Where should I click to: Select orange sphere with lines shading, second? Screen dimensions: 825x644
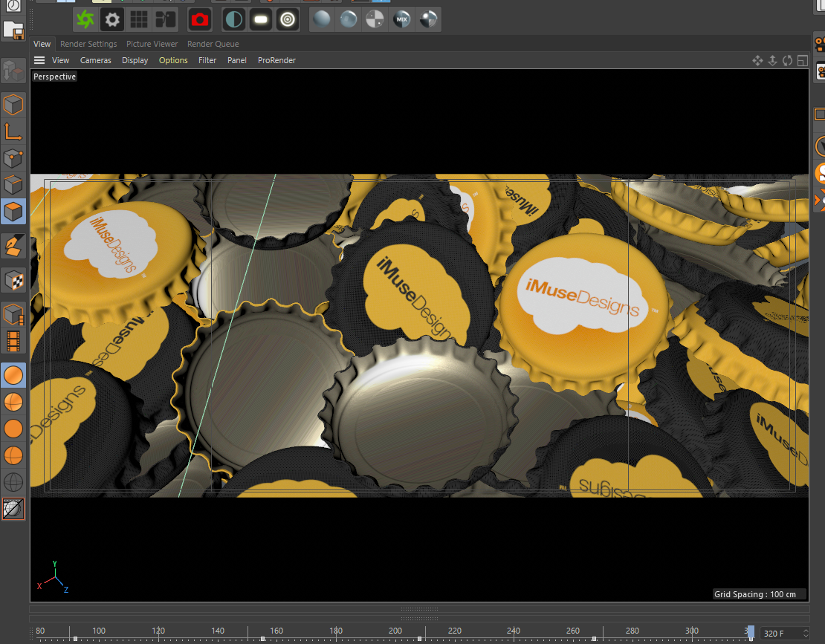(x=13, y=402)
